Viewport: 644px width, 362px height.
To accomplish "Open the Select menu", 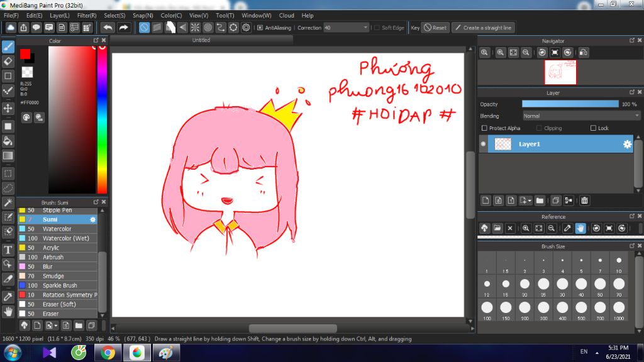I will (x=114, y=15).
